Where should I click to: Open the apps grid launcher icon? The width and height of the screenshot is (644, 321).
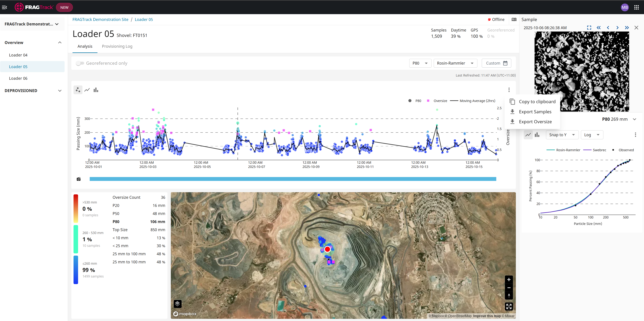click(x=636, y=7)
